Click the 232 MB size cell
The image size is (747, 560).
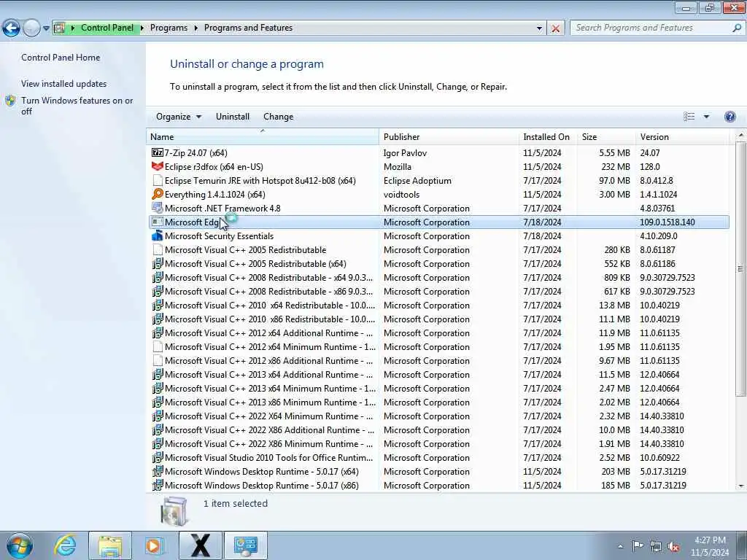click(x=616, y=167)
